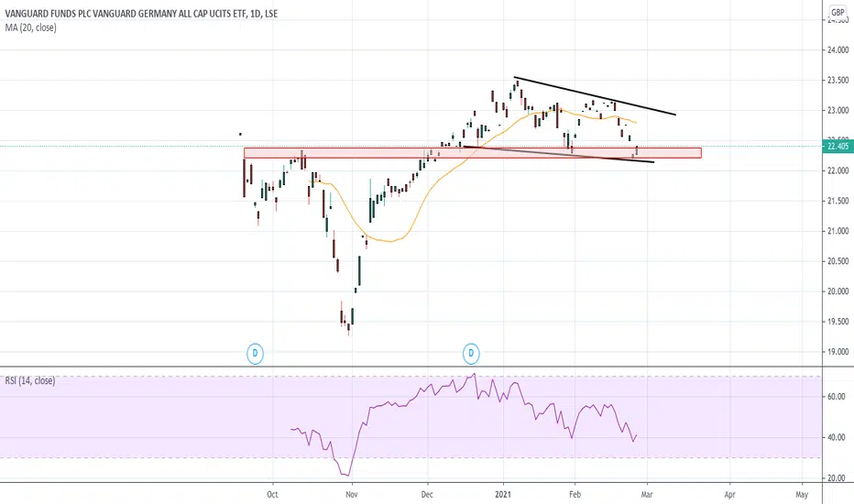854x504 pixels.
Task: Click the 40.00 RSI axis label
Action: [838, 437]
